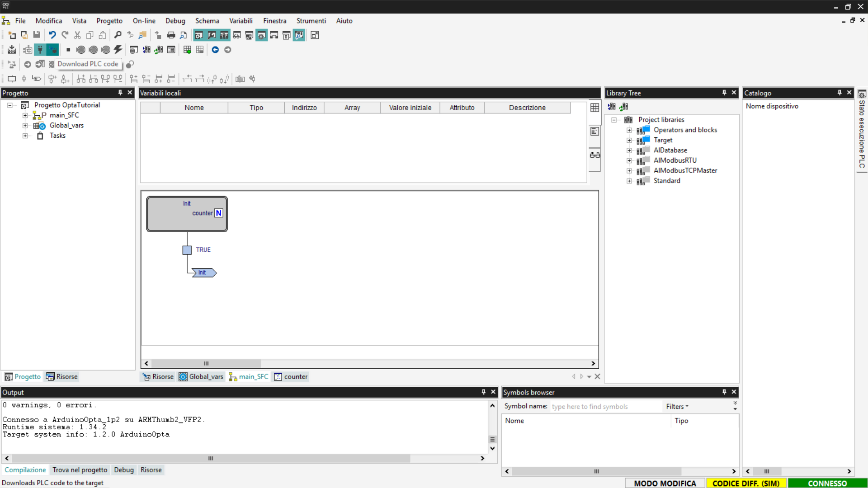Open the Filters dropdown in Symbols browser
This screenshot has width=868, height=488.
tap(677, 407)
